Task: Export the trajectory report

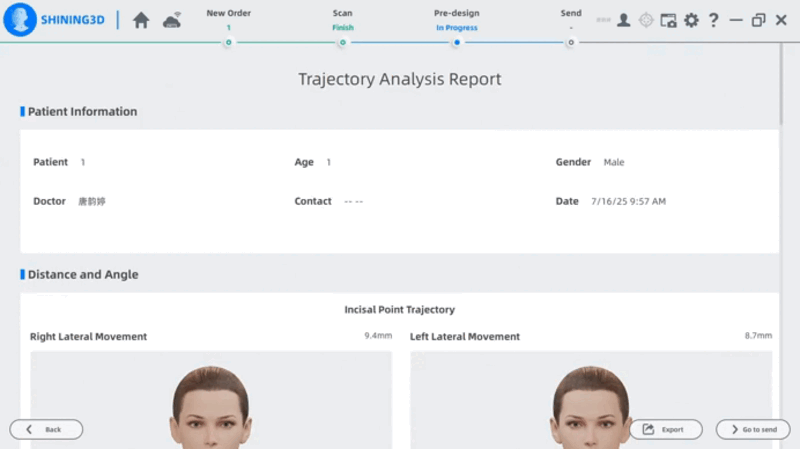Action: click(x=665, y=430)
